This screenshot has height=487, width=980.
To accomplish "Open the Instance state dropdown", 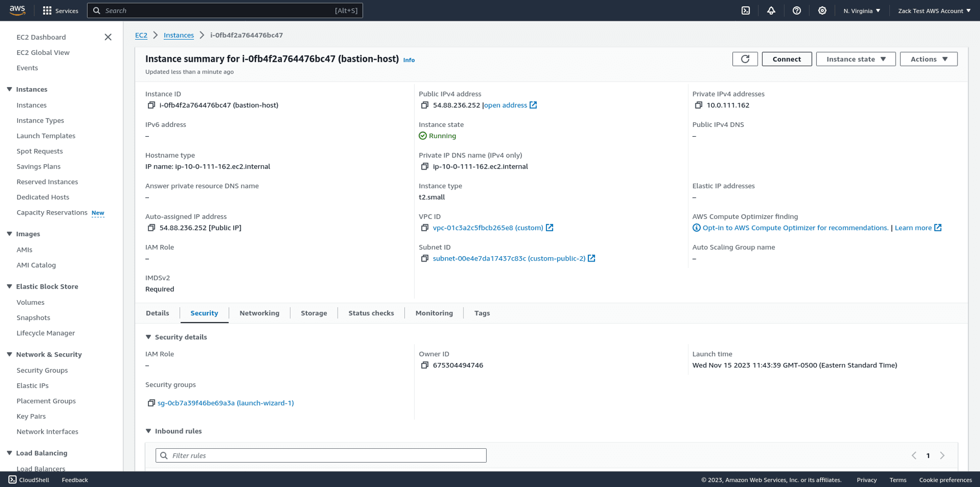I will [856, 59].
